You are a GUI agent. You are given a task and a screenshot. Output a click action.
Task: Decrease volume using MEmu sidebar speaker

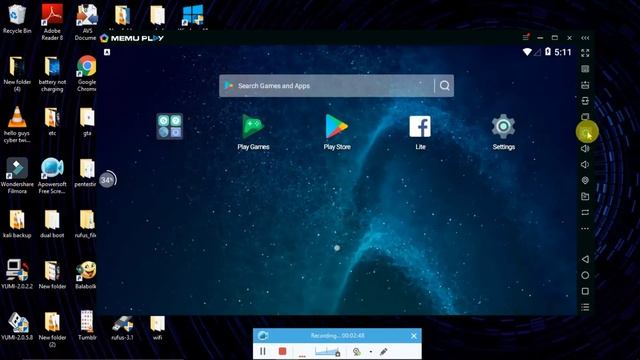(585, 164)
